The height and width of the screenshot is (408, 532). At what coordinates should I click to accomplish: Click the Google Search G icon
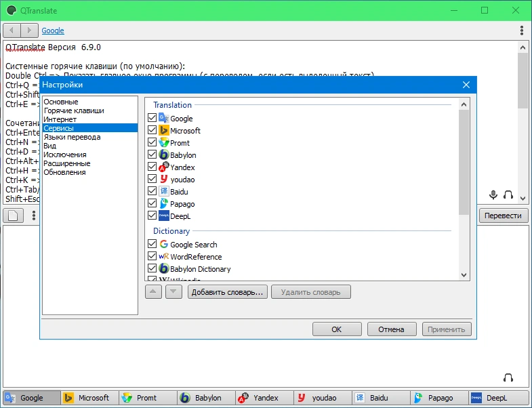tap(163, 244)
